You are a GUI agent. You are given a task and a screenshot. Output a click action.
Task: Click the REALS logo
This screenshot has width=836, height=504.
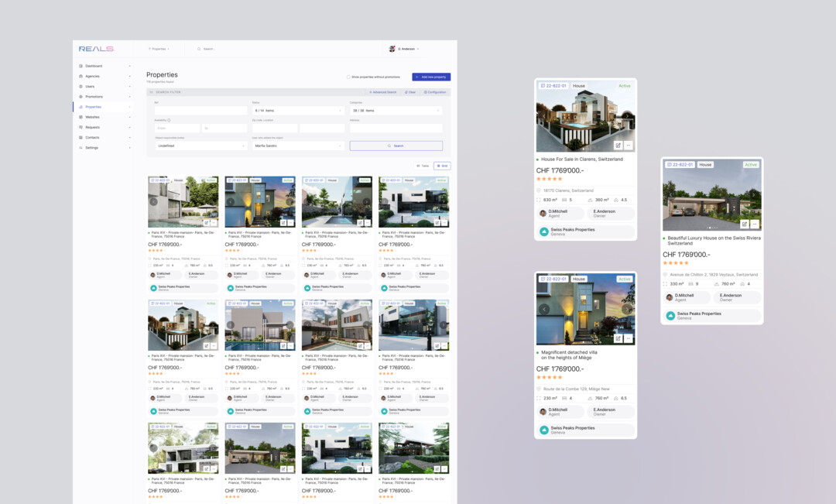click(97, 49)
